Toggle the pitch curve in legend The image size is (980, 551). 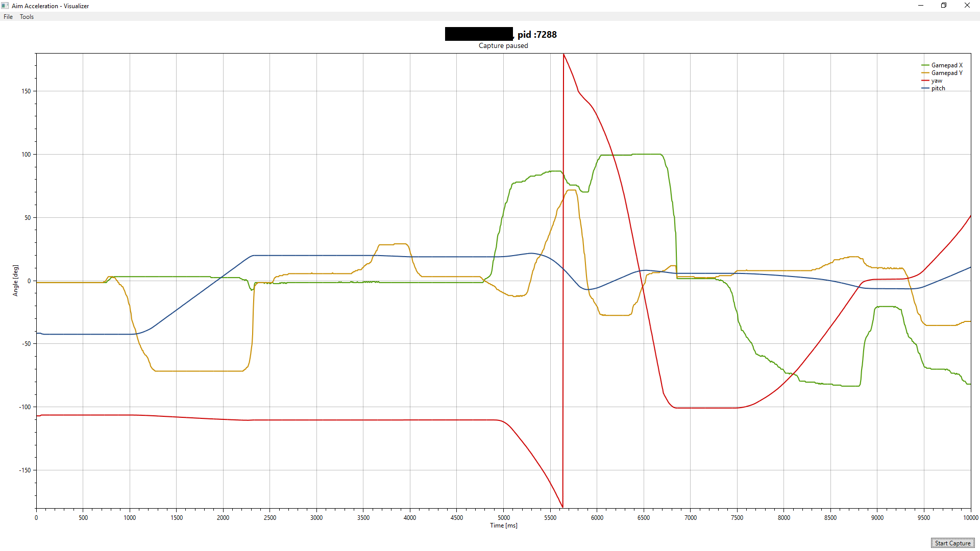(x=939, y=88)
